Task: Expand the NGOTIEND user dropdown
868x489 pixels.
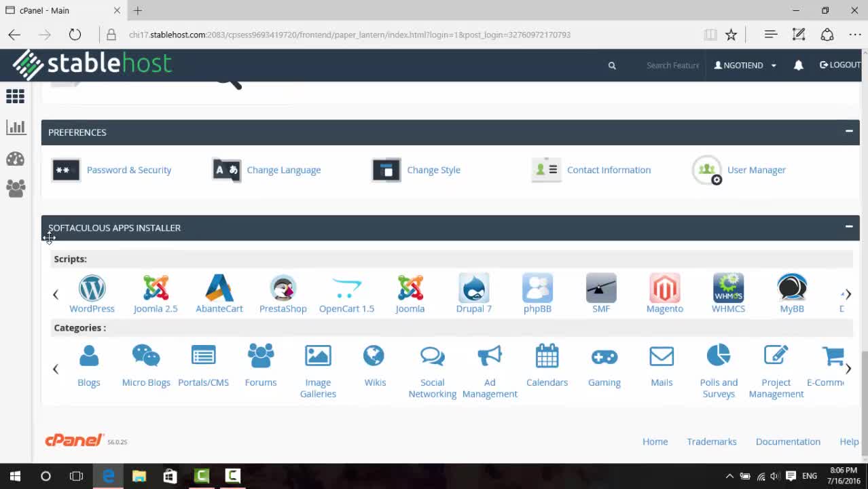Action: pos(745,65)
